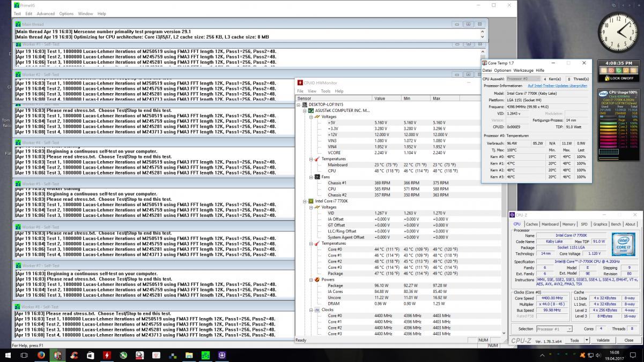
Task: Open Advanced menu in Prime95
Action: pos(46,13)
